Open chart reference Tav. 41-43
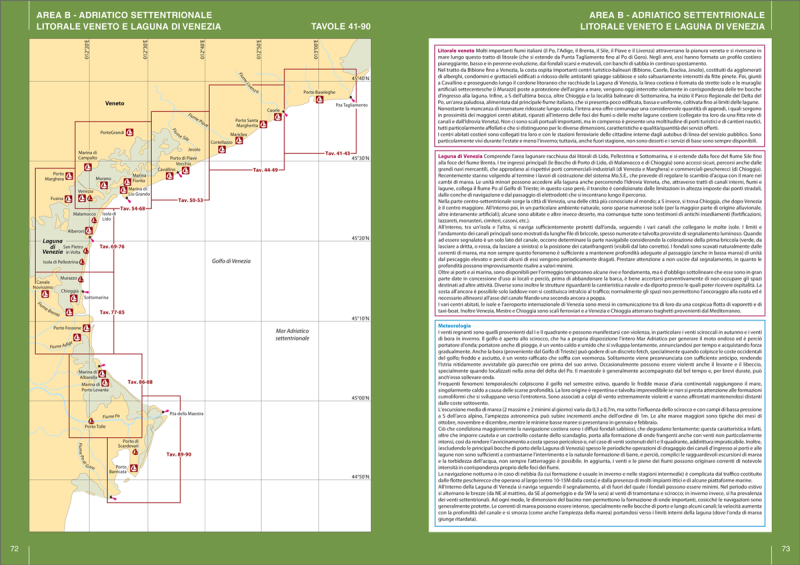 (x=336, y=154)
